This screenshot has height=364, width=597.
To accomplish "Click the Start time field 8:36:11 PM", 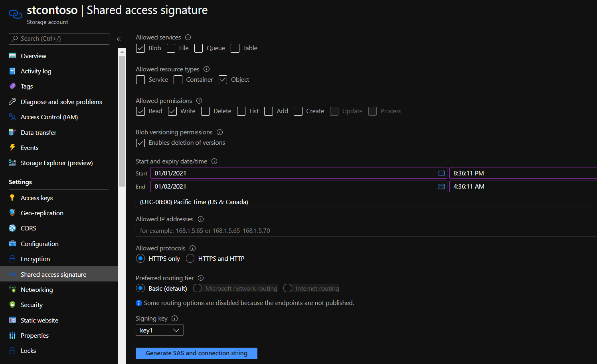I will tap(523, 173).
